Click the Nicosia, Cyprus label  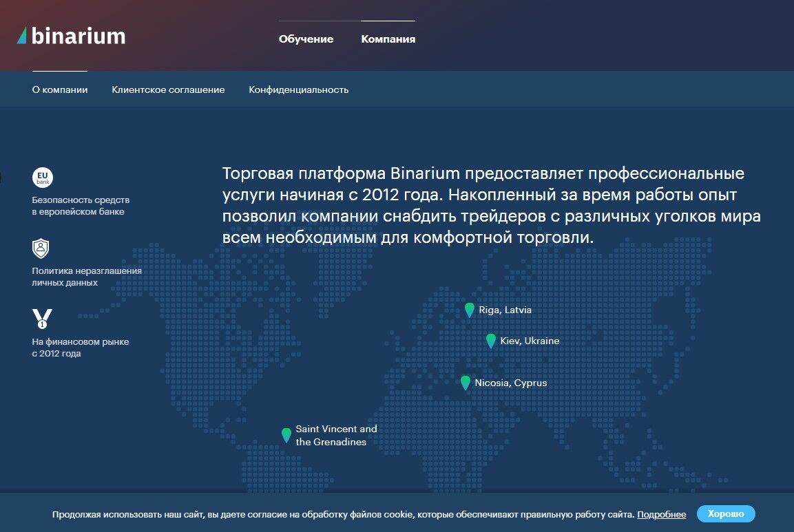pyautogui.click(x=510, y=383)
